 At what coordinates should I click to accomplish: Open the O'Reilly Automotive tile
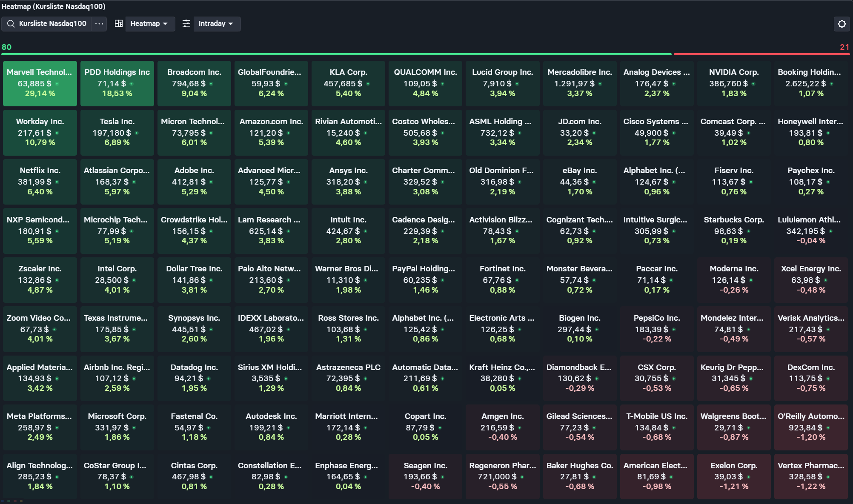[x=811, y=427]
